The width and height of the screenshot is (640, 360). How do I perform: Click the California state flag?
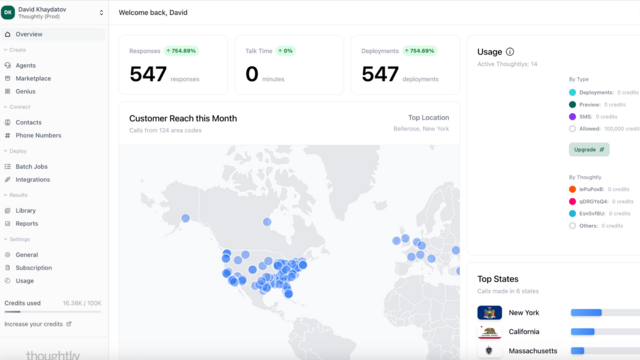click(489, 332)
